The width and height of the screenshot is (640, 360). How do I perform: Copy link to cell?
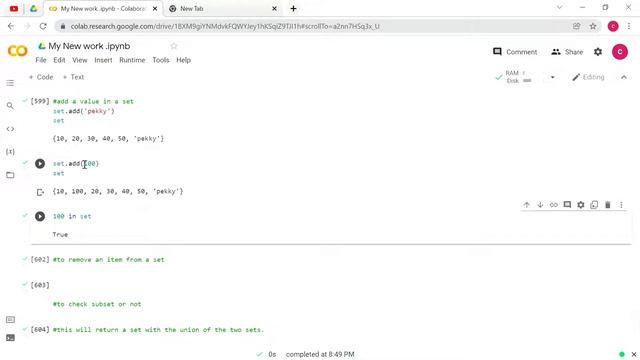(x=553, y=205)
